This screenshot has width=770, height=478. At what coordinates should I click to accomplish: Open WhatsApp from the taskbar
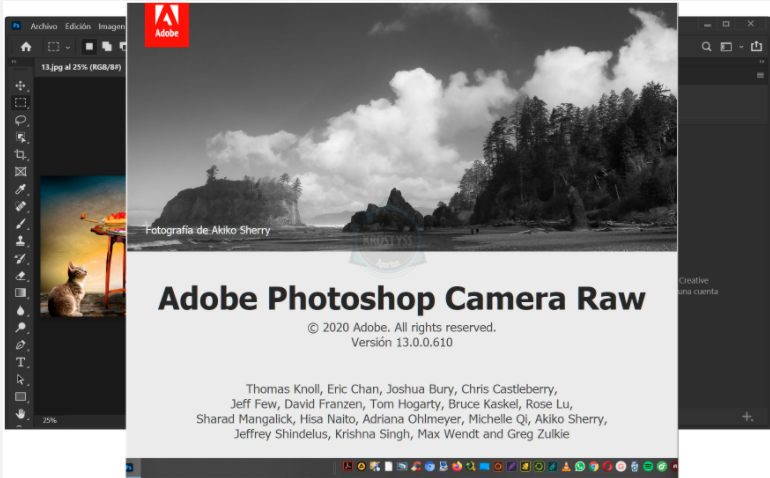(580, 466)
